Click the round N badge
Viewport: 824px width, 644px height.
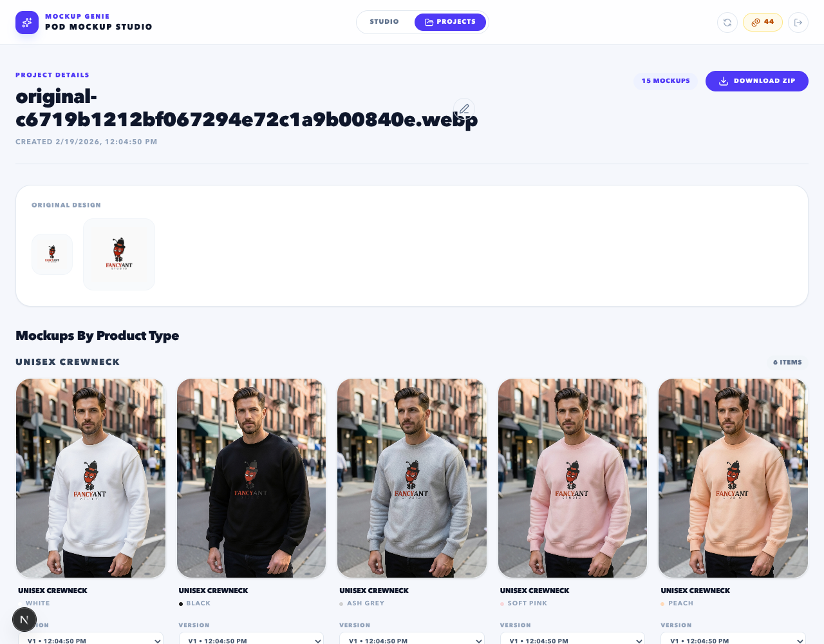pos(24,620)
